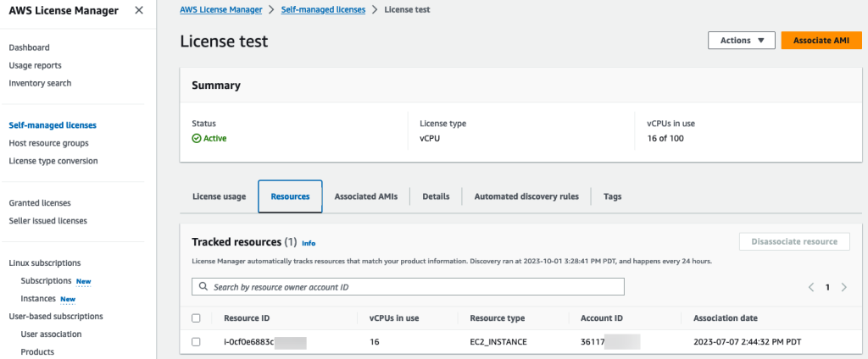The image size is (868, 359).
Task: Click Info link next to Tracked resources
Action: [309, 243]
